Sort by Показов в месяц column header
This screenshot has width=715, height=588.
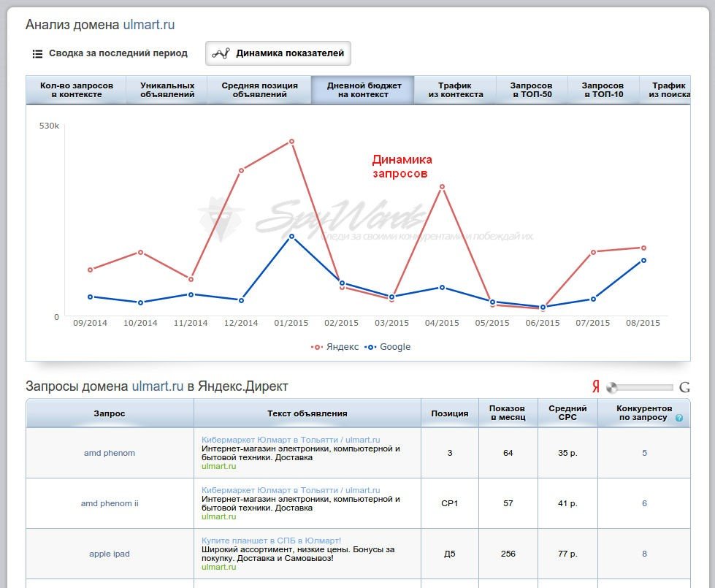508,413
